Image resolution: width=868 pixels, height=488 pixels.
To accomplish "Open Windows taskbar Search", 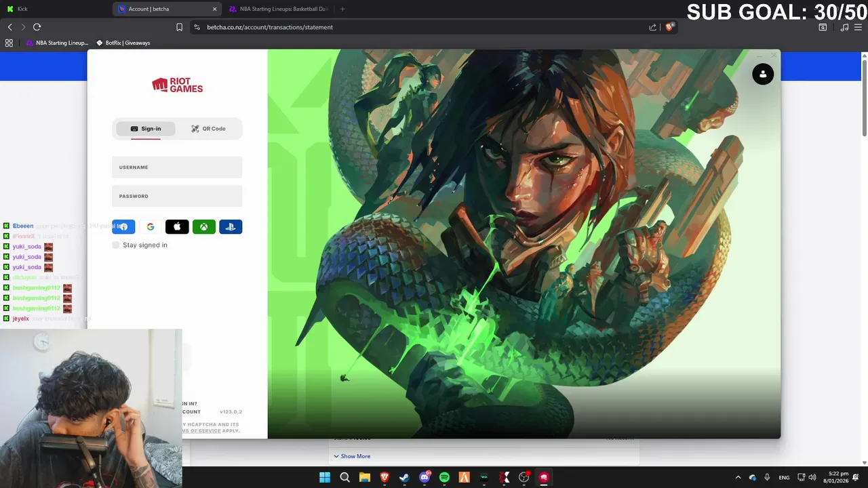I will click(344, 477).
